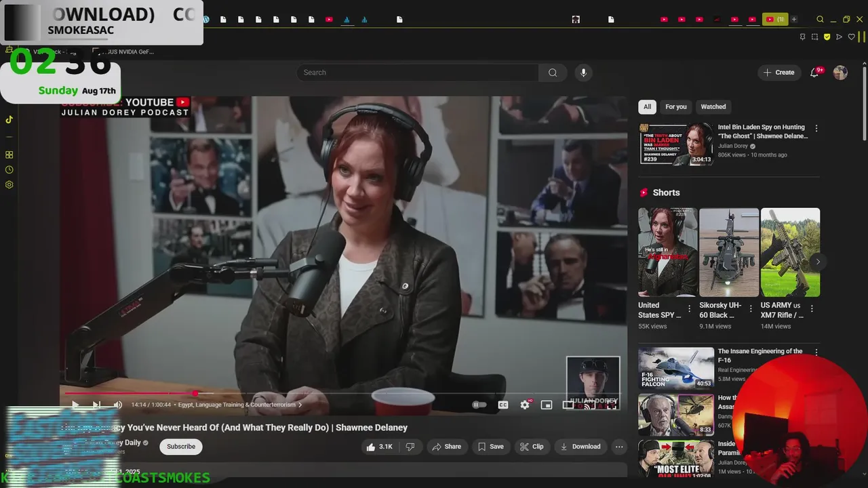Open United States SPY short
868x488 pixels.
667,252
